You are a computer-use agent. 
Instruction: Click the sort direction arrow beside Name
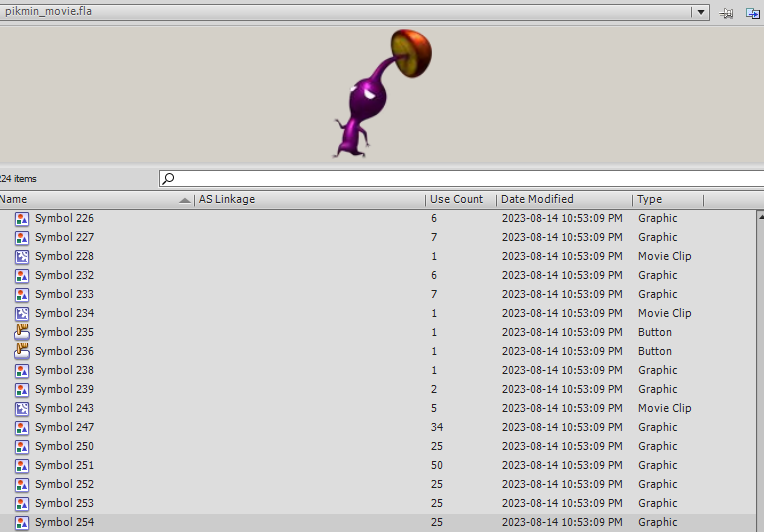185,200
